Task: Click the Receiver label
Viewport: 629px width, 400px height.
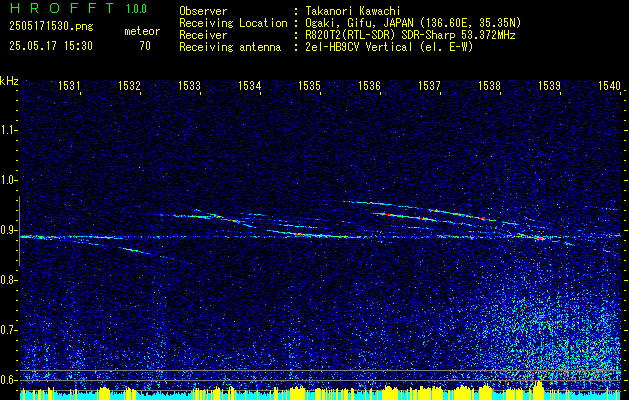Action: point(203,35)
